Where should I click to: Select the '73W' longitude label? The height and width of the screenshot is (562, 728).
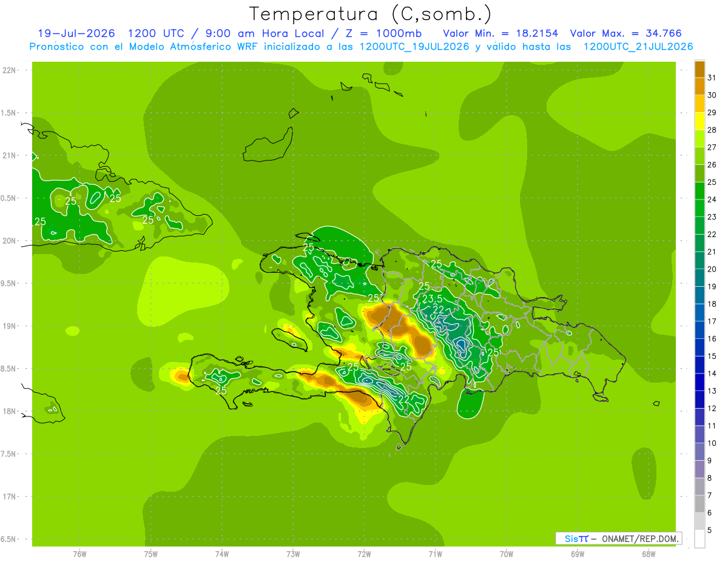point(293,554)
